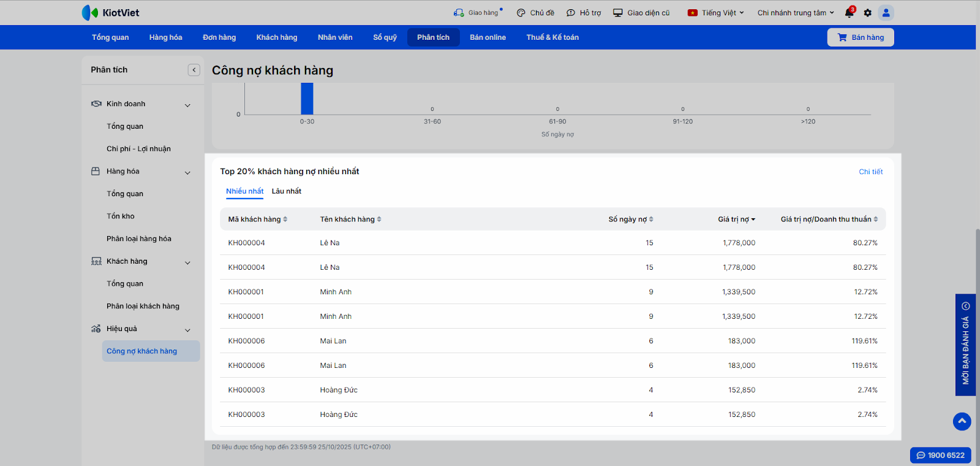
Task: Open Chi nhánh trung tâm branch dropdown
Action: coord(795,13)
